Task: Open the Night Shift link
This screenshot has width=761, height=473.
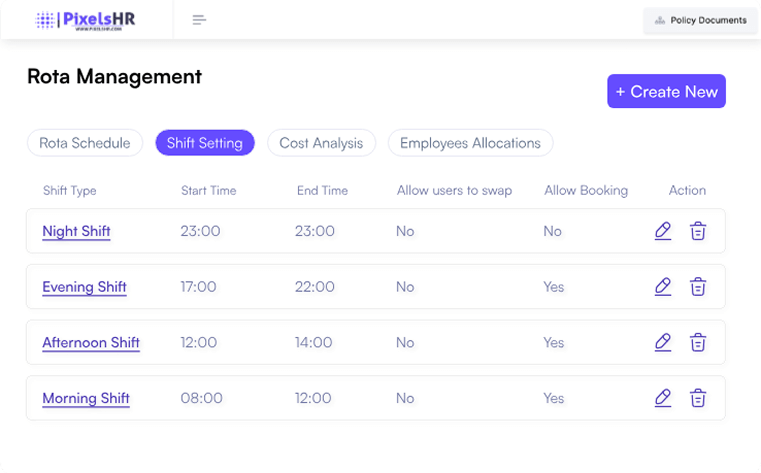Action: (x=76, y=231)
